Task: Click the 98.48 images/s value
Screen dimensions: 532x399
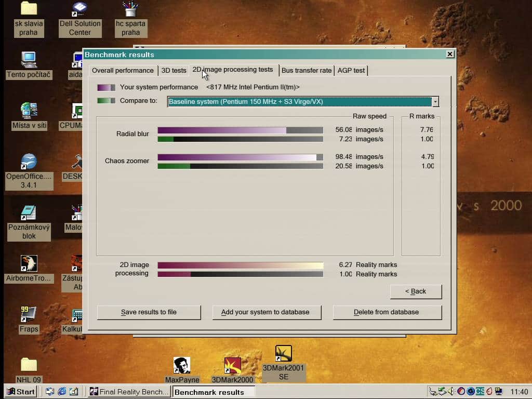Action: 359,157
